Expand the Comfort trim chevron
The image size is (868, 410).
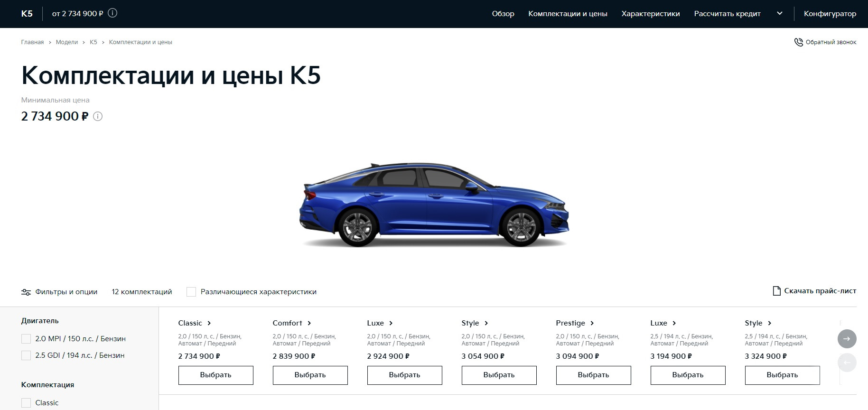[x=309, y=323]
